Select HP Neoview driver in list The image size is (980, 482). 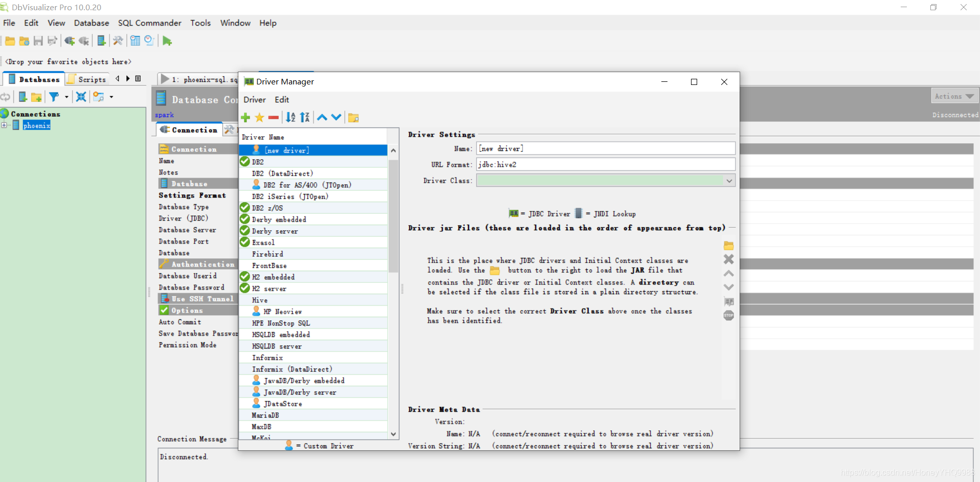[313, 312]
